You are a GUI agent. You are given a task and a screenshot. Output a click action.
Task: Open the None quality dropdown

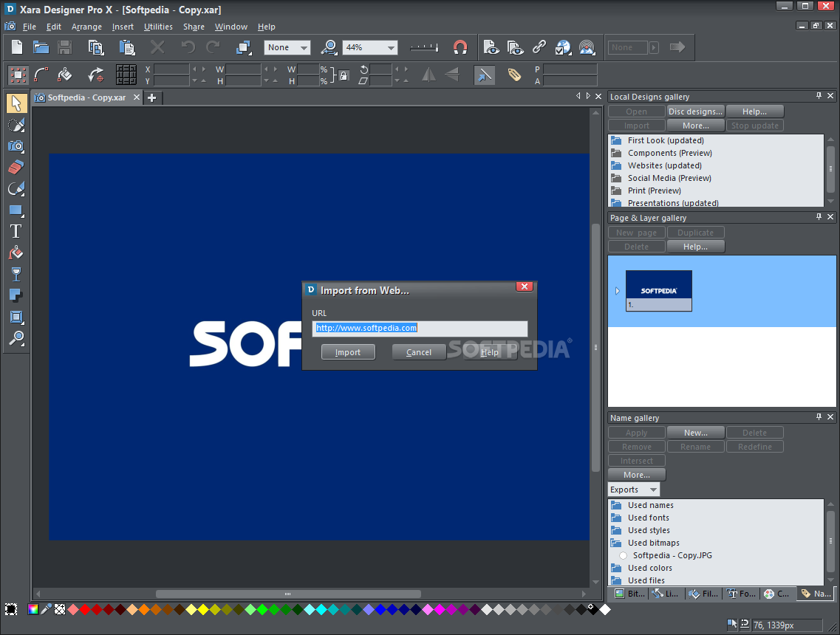[x=304, y=48]
